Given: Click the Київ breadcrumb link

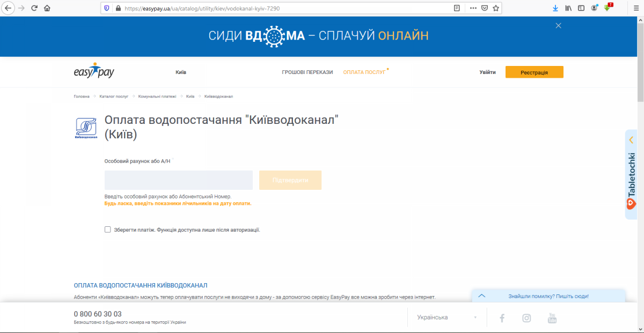Looking at the screenshot, I should click(191, 96).
